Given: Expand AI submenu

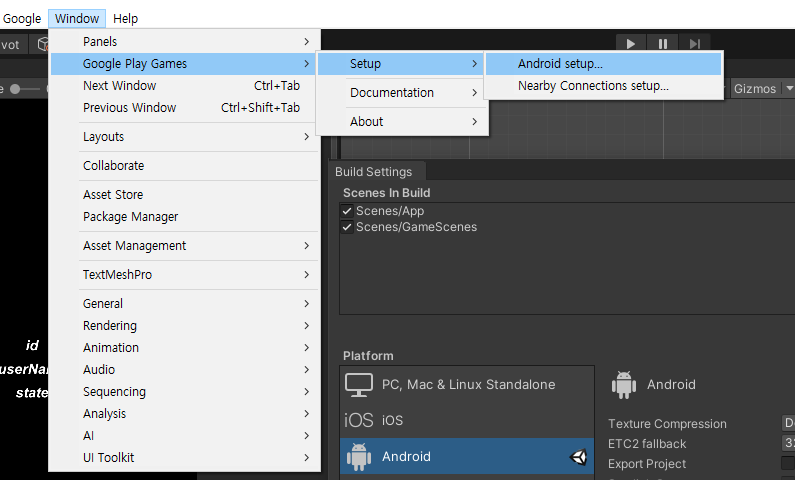Looking at the screenshot, I should click(185, 436).
